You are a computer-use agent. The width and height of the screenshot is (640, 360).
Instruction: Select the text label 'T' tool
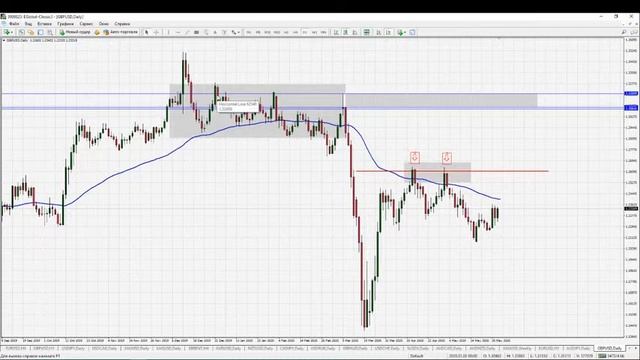click(x=224, y=32)
